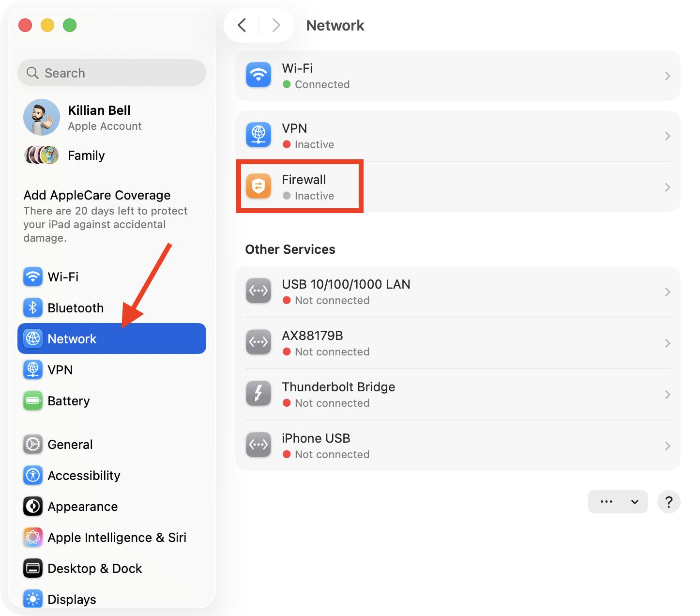Open VPN settings via its sidebar icon

coord(32,370)
